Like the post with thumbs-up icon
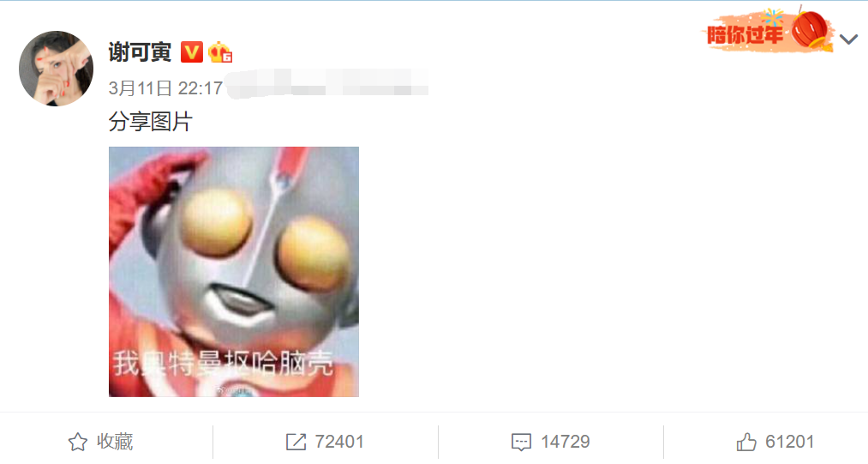Image resolution: width=868 pixels, height=464 pixels. [746, 442]
